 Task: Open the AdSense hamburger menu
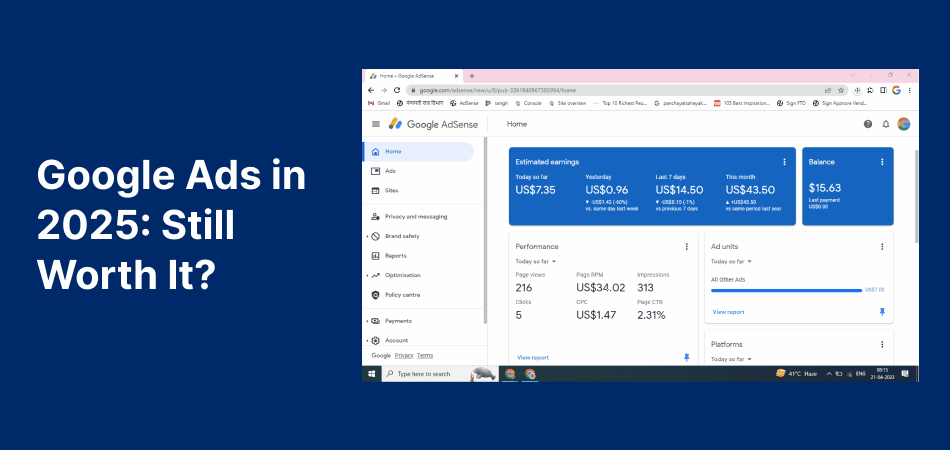pyautogui.click(x=376, y=124)
